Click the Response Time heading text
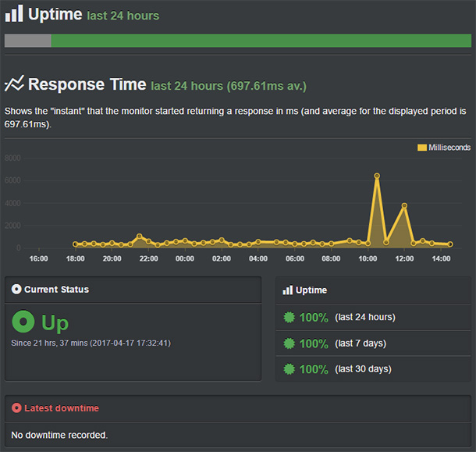The width and height of the screenshot is (476, 452). click(x=87, y=84)
